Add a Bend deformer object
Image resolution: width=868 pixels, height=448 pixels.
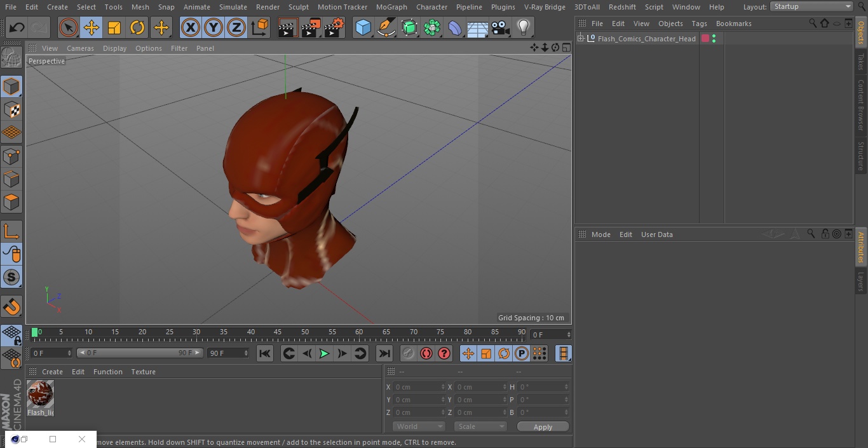coord(455,27)
